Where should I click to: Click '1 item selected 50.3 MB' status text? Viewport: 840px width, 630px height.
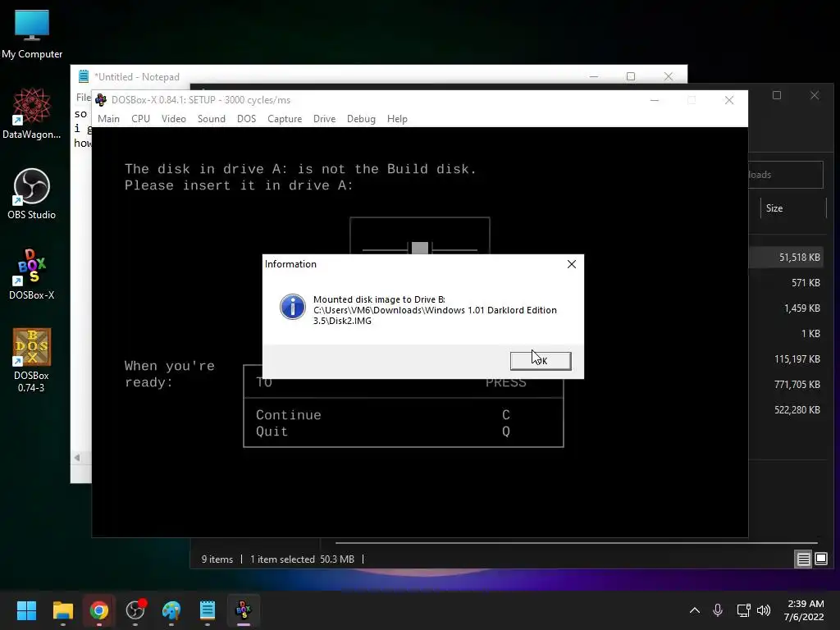(x=302, y=559)
